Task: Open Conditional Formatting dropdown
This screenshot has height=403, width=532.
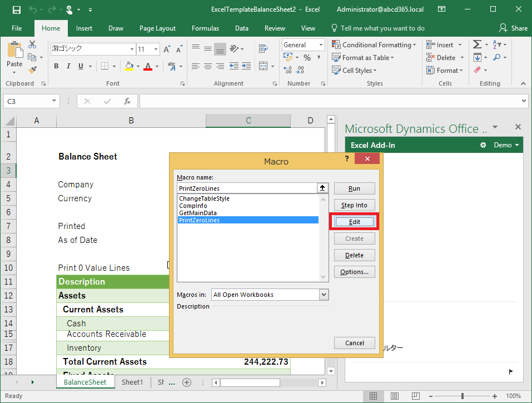Action: (374, 45)
